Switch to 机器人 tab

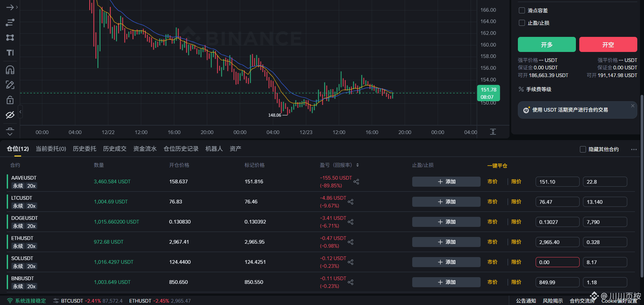(x=214, y=148)
